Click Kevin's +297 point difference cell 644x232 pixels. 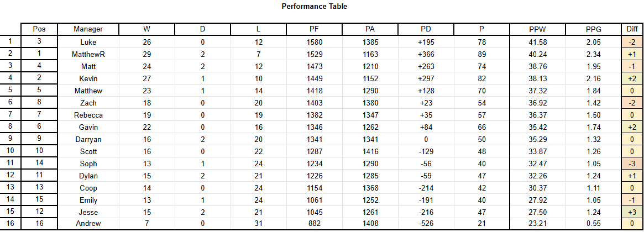tap(426, 79)
